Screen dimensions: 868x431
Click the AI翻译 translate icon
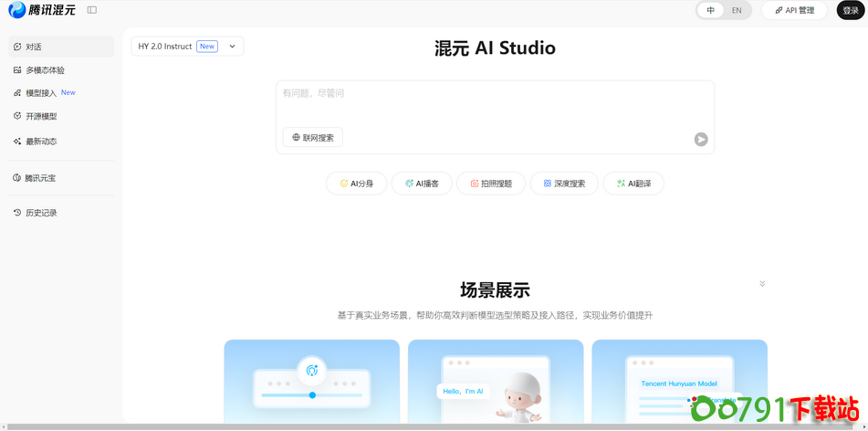pyautogui.click(x=621, y=184)
